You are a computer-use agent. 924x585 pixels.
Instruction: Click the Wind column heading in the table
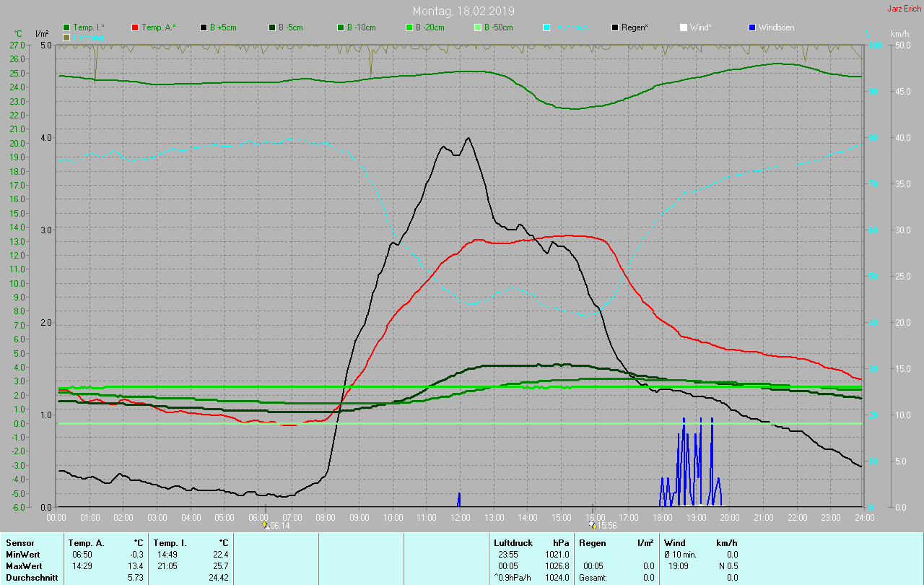(675, 542)
